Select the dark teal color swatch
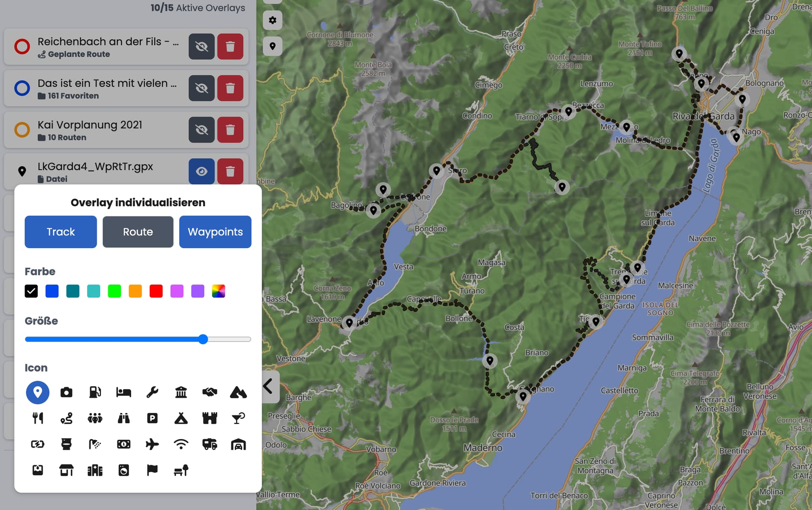The image size is (812, 510). point(73,291)
